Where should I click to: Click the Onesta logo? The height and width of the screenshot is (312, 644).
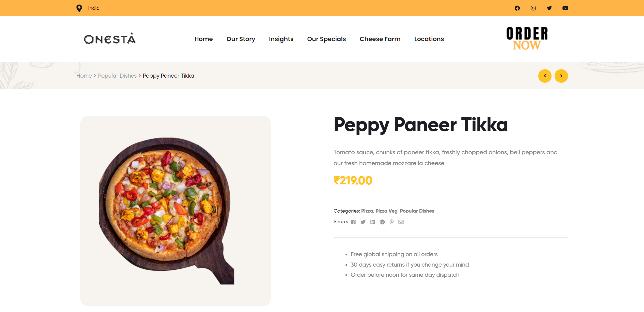click(x=110, y=39)
